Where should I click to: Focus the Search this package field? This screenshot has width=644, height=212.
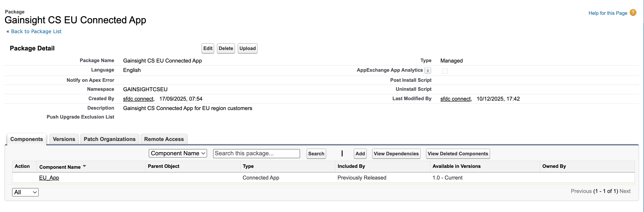tap(256, 153)
